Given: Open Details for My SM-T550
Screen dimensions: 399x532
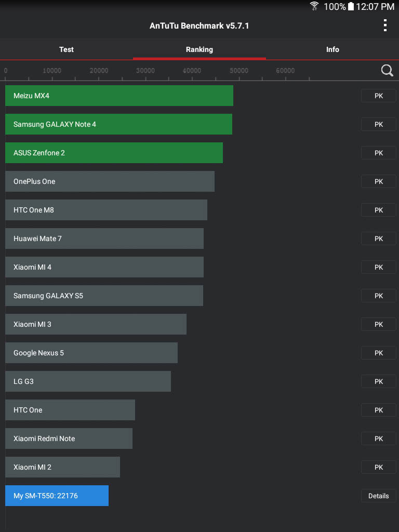Looking at the screenshot, I should click(x=378, y=496).
